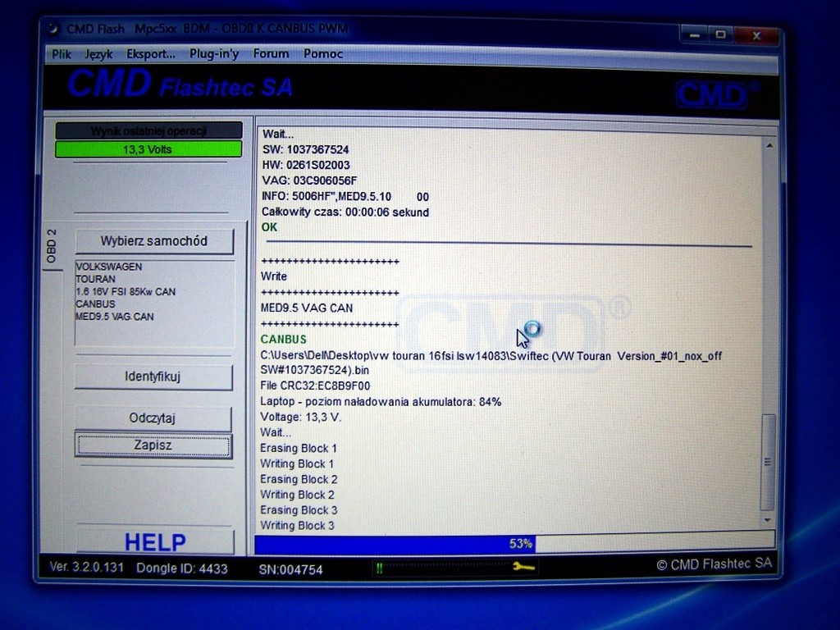Click the CMD logo in the header

click(x=714, y=94)
